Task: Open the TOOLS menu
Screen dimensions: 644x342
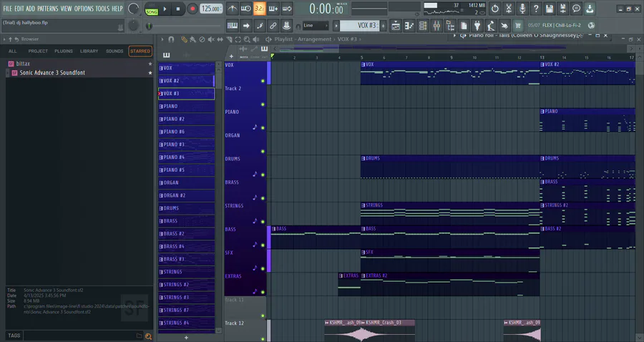Action: [102, 9]
